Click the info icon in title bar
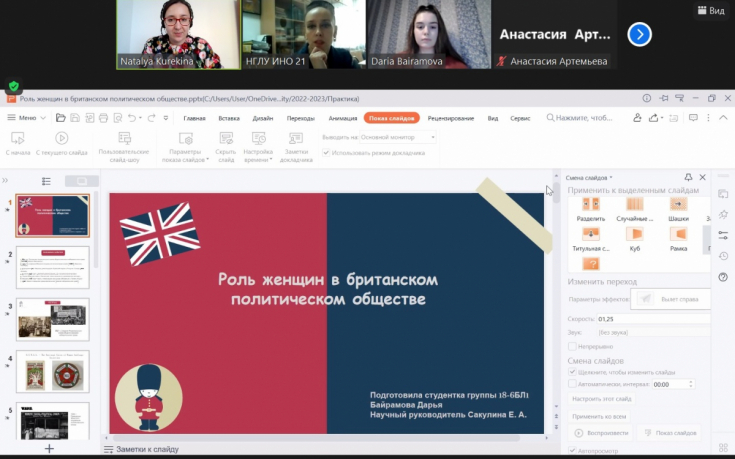 pos(647,98)
